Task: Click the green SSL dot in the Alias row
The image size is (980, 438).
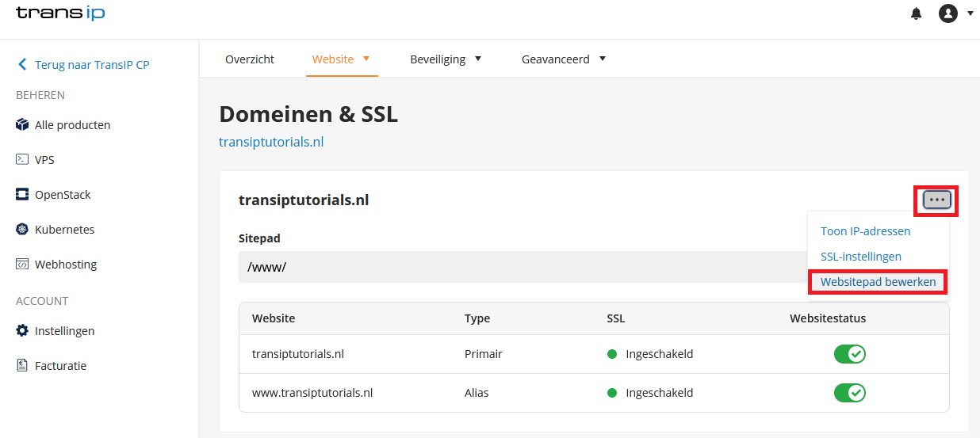Action: click(x=612, y=393)
